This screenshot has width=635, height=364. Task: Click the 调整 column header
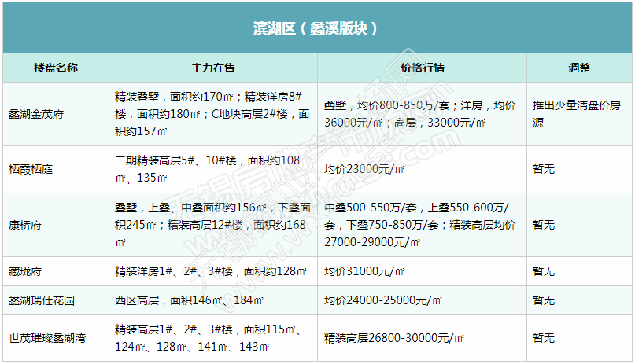(579, 68)
